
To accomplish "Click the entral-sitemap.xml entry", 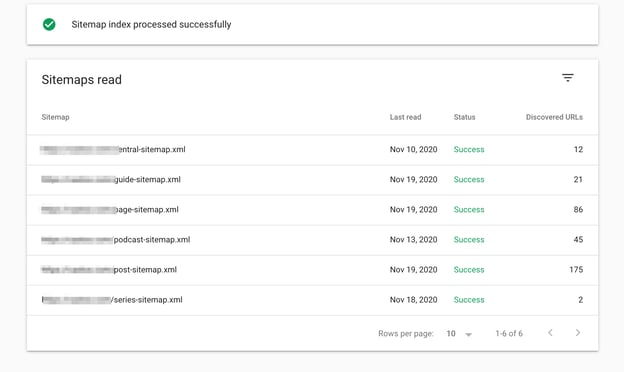I will [152, 150].
